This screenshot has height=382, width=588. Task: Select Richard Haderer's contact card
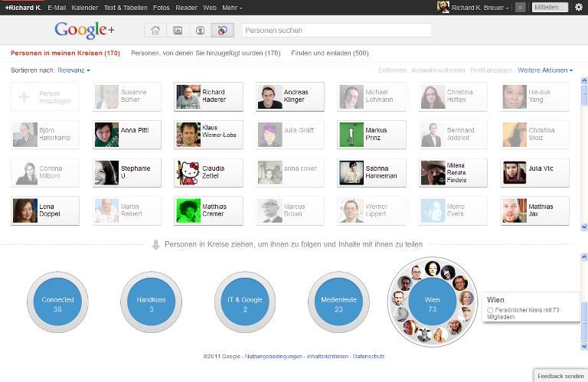[209, 96]
